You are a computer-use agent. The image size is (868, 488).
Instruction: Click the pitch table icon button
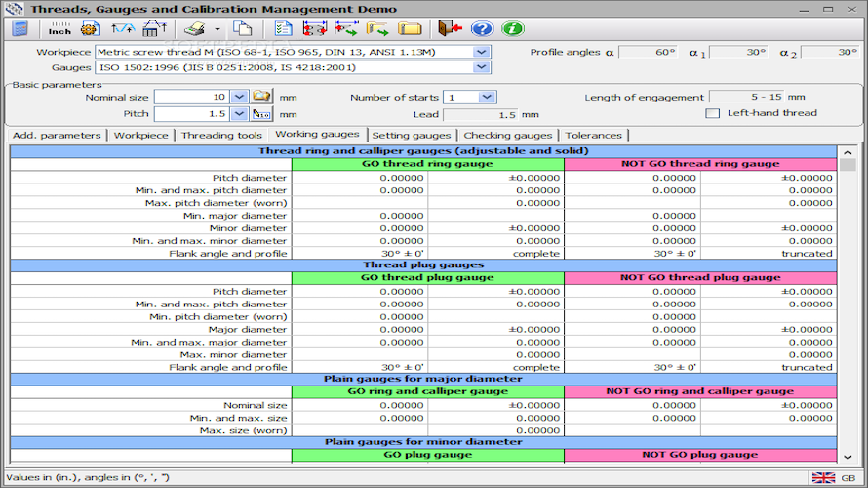261,114
